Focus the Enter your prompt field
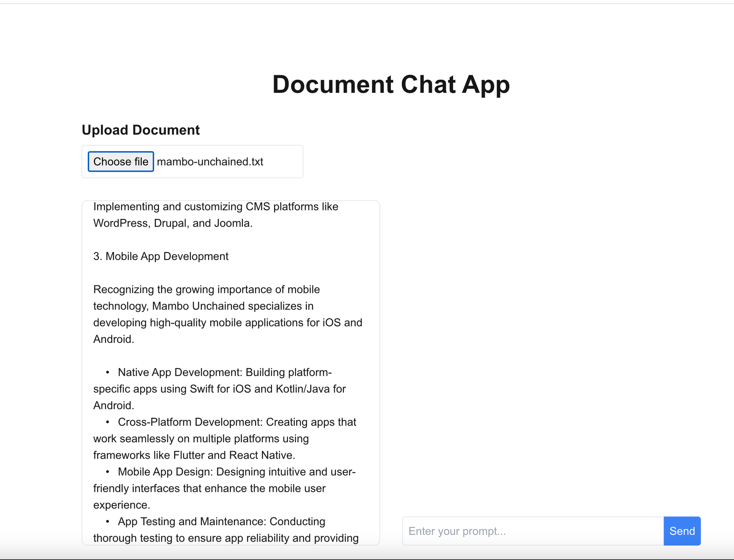The height and width of the screenshot is (560, 734). point(533,531)
